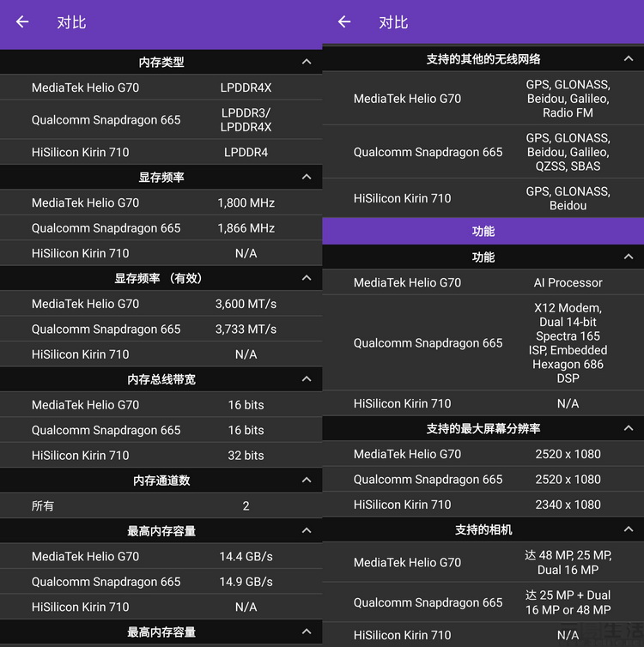Tap the Kirin 710 N/A row under 显存频率
Viewport: 644px width, 647px height.
point(161,253)
